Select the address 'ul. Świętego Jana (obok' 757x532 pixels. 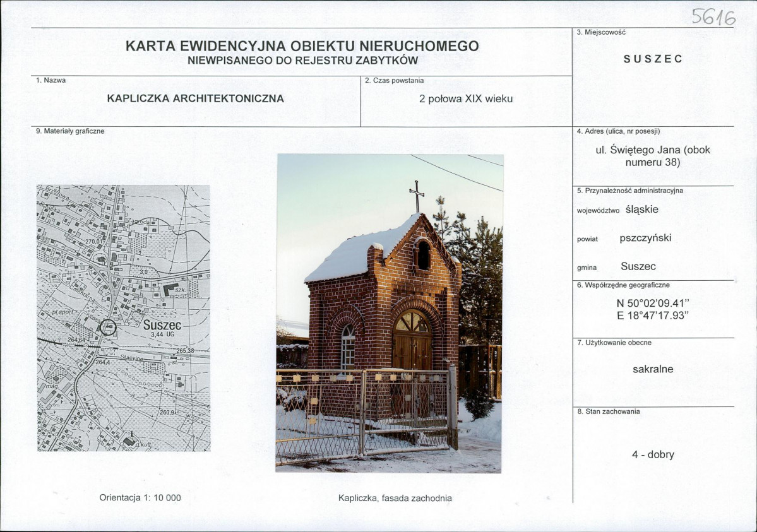[653, 150]
